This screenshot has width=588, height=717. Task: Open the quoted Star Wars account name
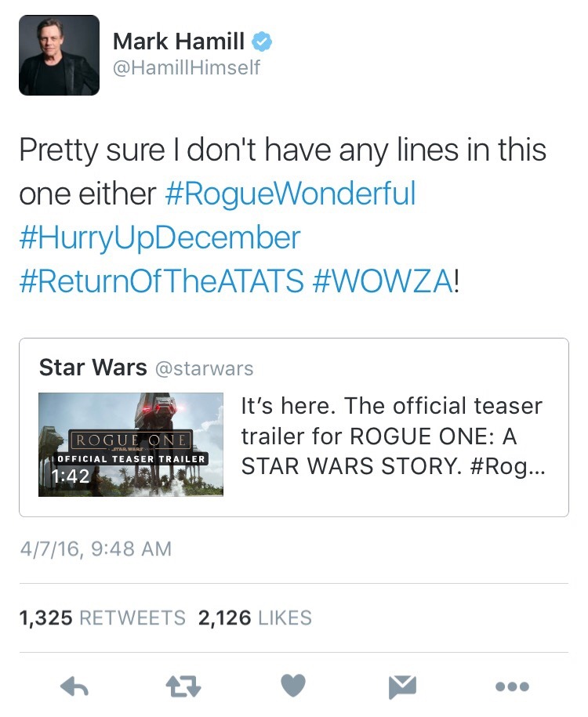pos(93,367)
